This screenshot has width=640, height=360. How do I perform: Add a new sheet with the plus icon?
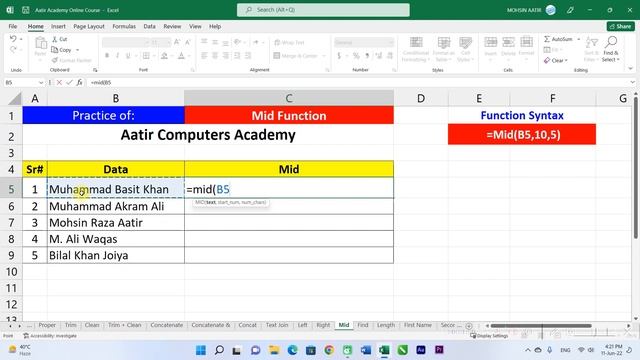[469, 326]
